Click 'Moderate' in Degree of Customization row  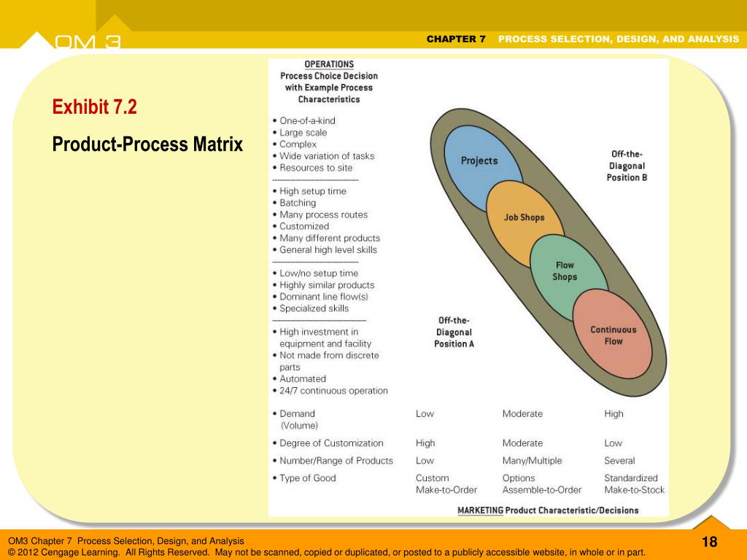[x=522, y=443]
